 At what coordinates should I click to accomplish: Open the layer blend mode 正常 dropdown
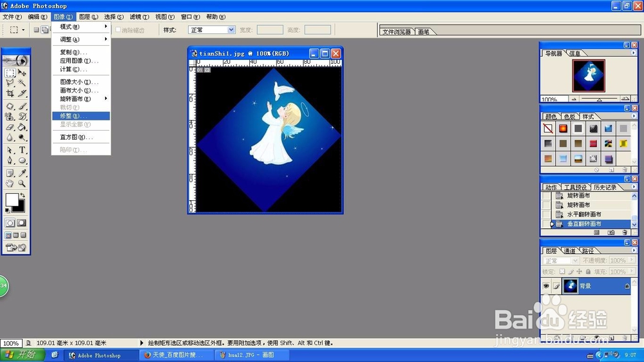(561, 260)
